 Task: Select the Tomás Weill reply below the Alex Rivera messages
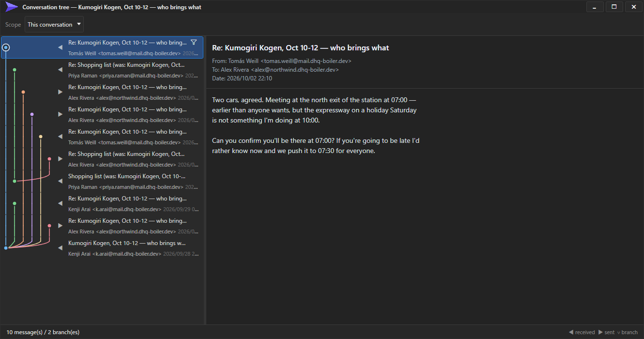pos(102,137)
